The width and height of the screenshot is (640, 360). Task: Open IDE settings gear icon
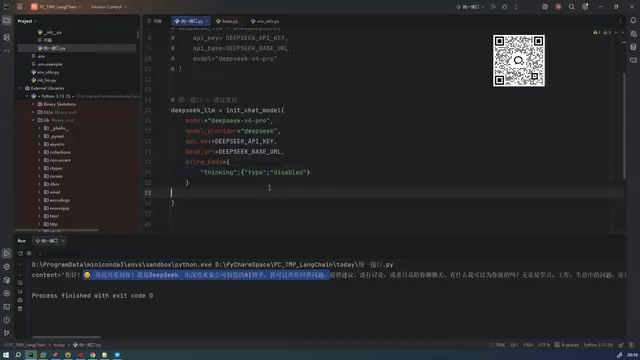tap(585, 7)
